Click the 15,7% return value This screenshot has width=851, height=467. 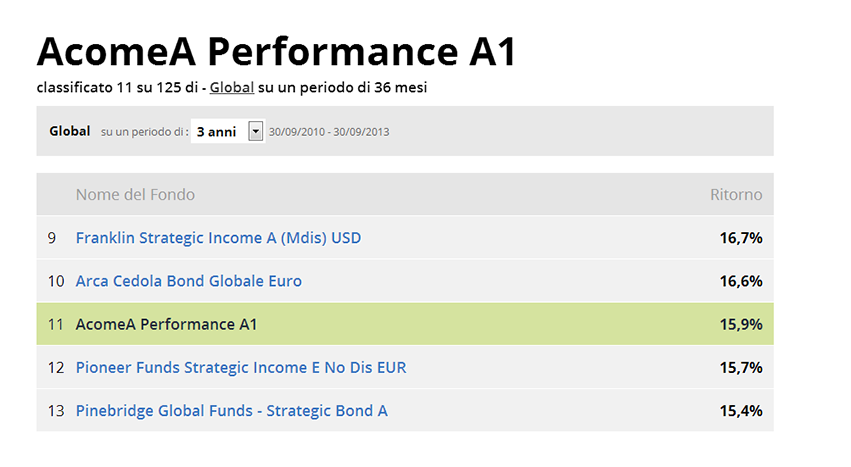(741, 368)
